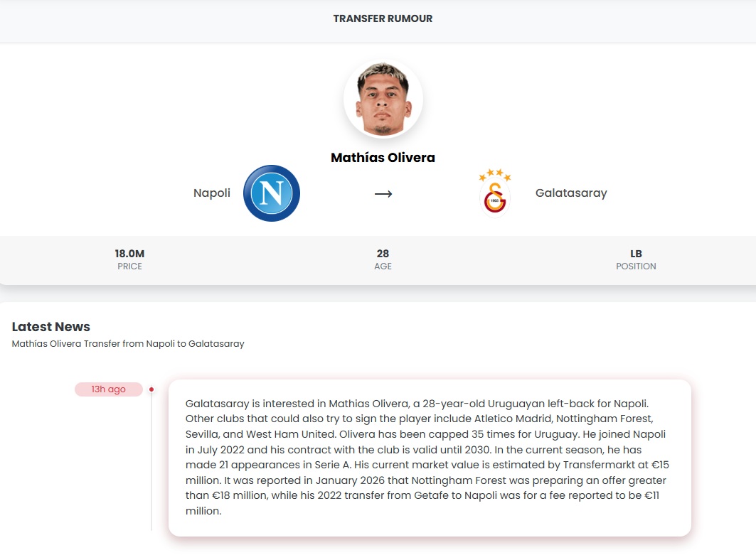This screenshot has width=756, height=555.
Task: Open the Galatasaray interest news card
Action: [430, 458]
